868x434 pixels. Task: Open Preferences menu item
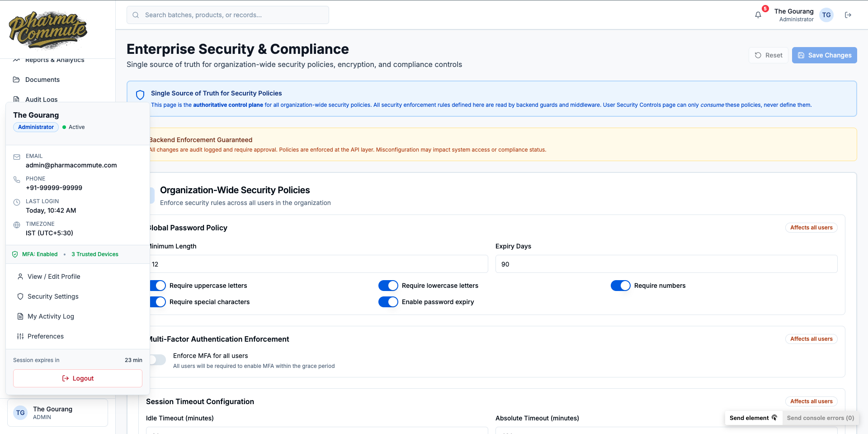78,336
